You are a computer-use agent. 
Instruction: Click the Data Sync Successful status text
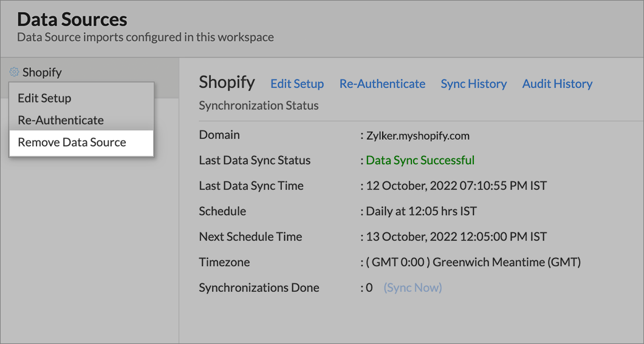pos(420,160)
